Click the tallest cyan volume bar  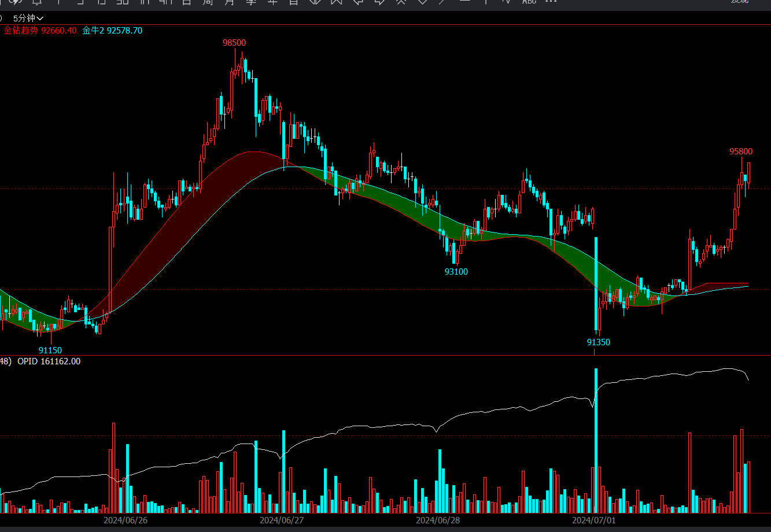[x=596, y=441]
